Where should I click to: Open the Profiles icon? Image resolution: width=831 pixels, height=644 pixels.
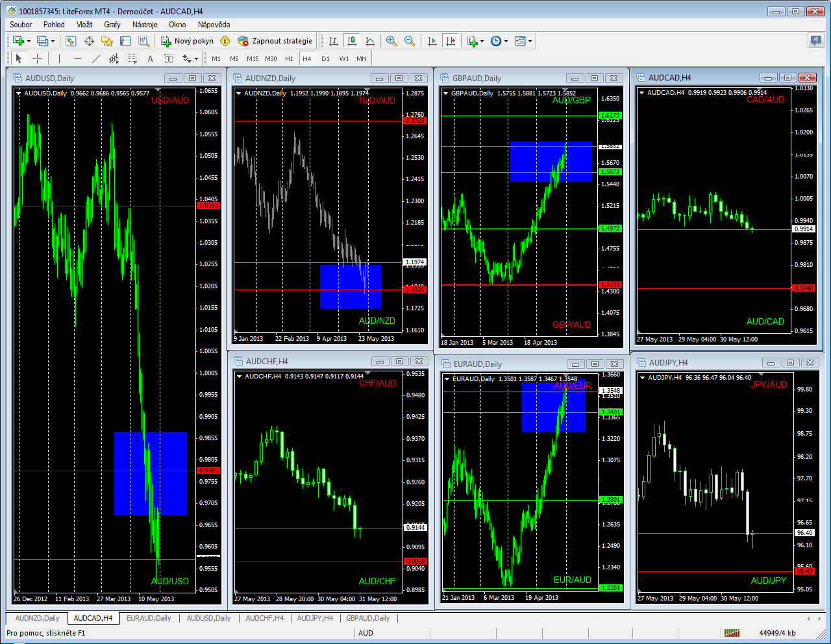(42, 41)
